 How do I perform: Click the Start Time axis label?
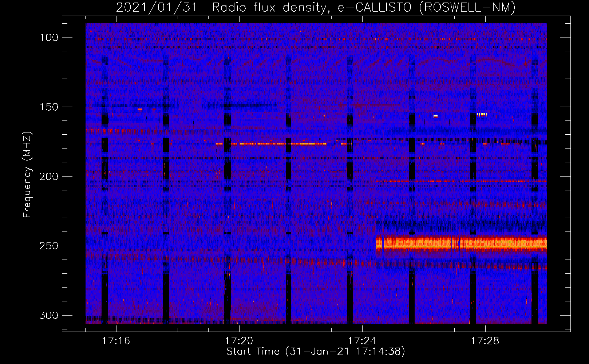pos(316,352)
